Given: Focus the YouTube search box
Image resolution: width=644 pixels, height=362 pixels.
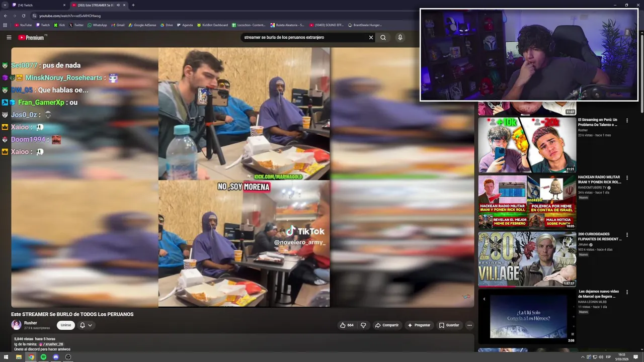Looking at the screenshot, I should [304, 37].
